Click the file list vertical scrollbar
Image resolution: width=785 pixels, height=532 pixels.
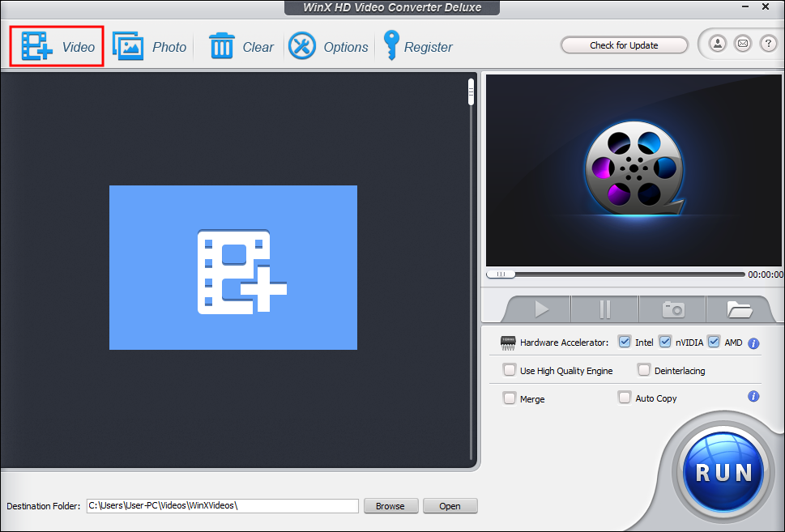point(471,269)
